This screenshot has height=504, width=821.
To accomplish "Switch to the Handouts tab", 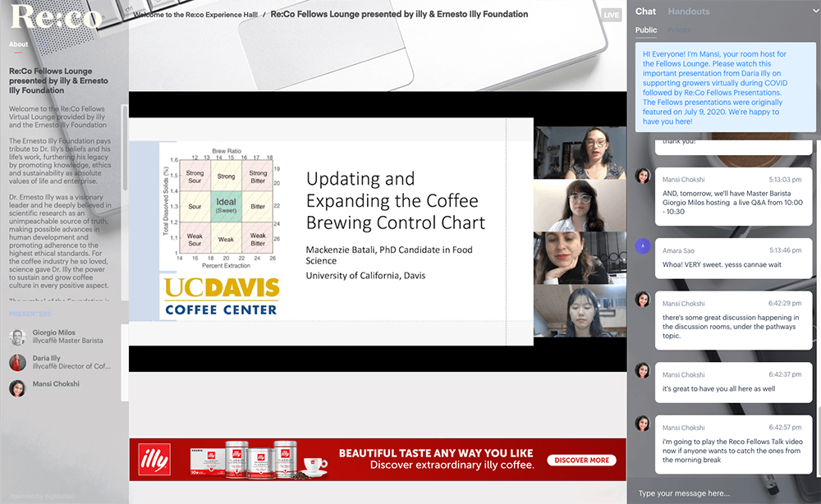I will click(688, 11).
